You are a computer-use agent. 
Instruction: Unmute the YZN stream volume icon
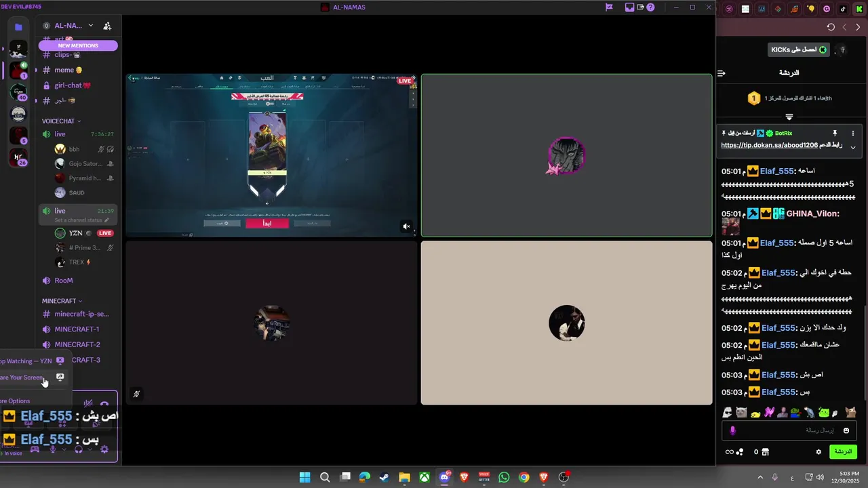tap(406, 226)
